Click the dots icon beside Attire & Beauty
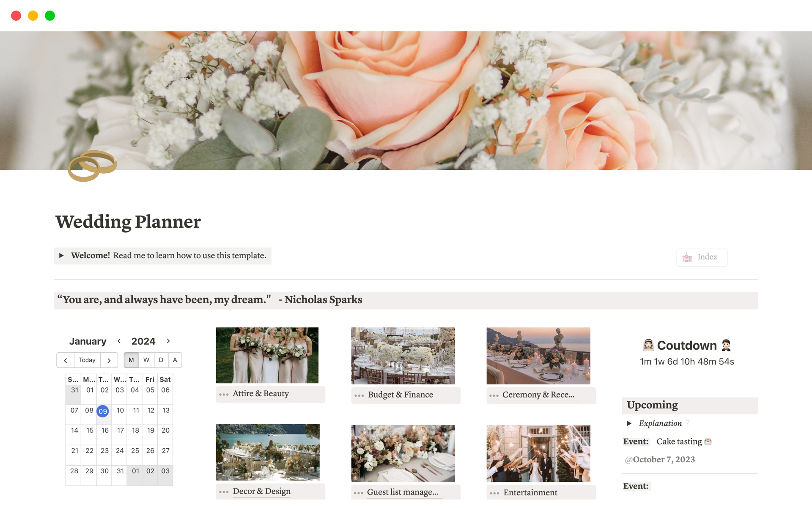 click(224, 395)
